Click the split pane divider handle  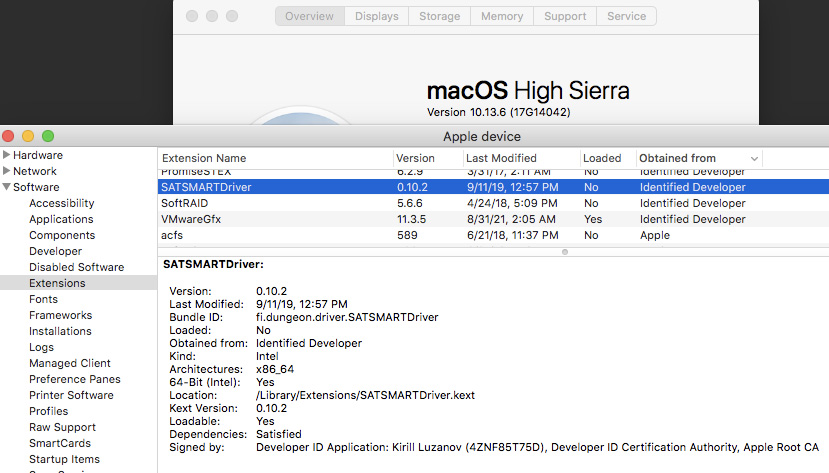pos(565,252)
